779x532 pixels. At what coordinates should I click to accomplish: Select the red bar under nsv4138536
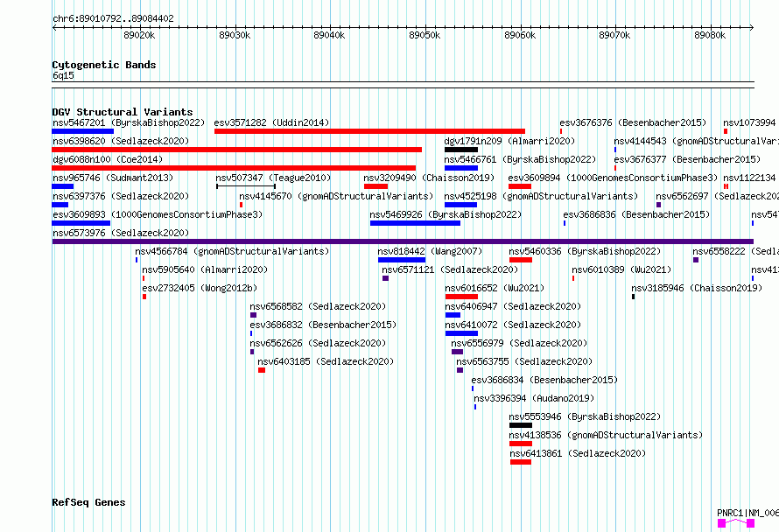521,444
